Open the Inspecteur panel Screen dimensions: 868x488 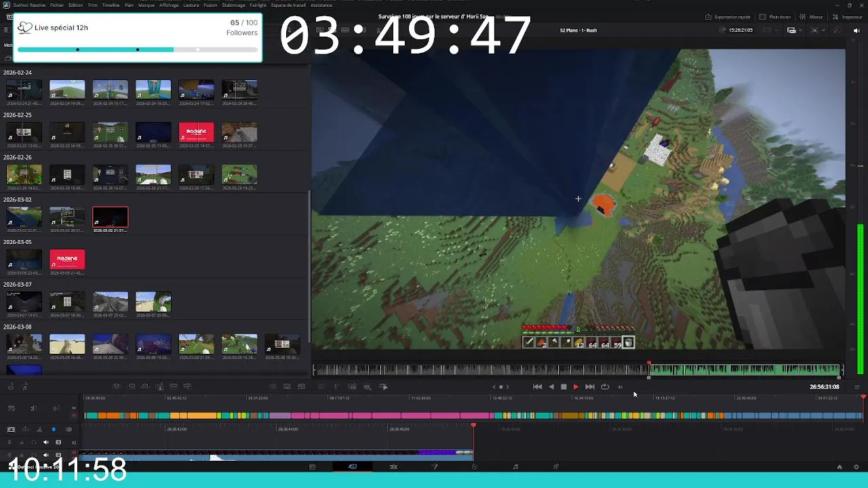pyautogui.click(x=848, y=17)
